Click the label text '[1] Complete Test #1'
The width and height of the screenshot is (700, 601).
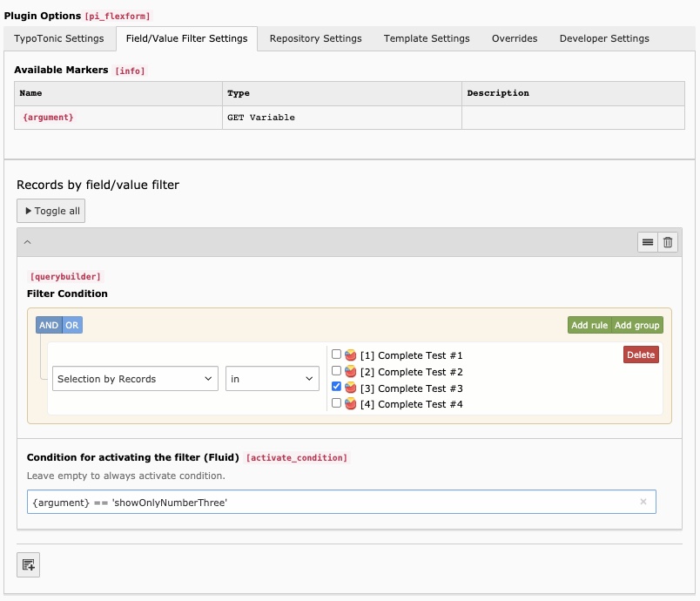(x=412, y=355)
